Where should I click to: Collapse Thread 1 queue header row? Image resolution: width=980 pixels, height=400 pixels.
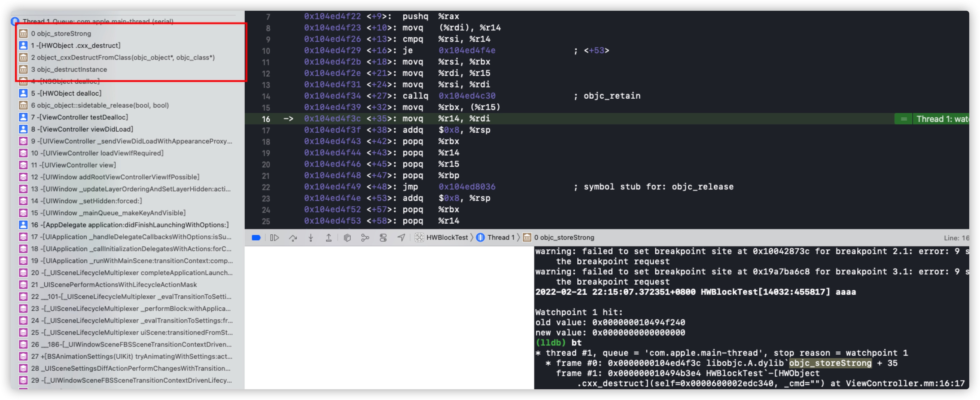98,21
